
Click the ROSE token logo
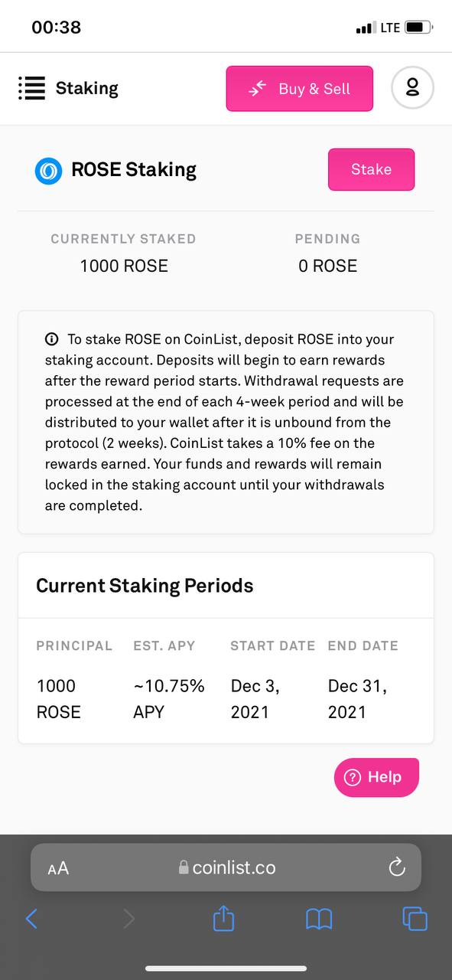(49, 170)
